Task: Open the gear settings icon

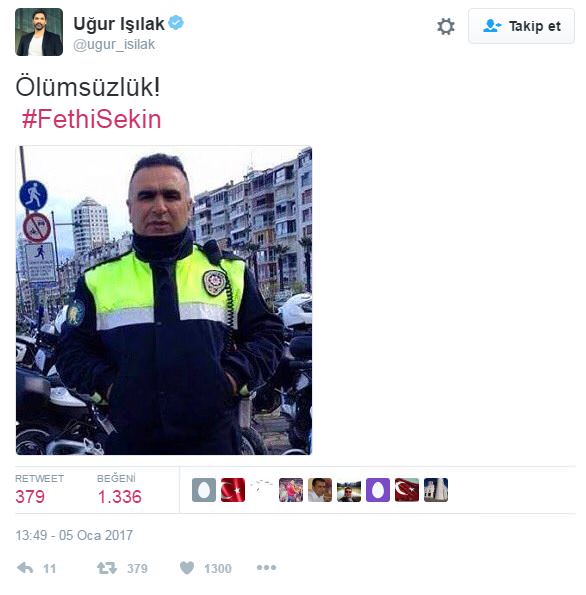Action: 446,27
